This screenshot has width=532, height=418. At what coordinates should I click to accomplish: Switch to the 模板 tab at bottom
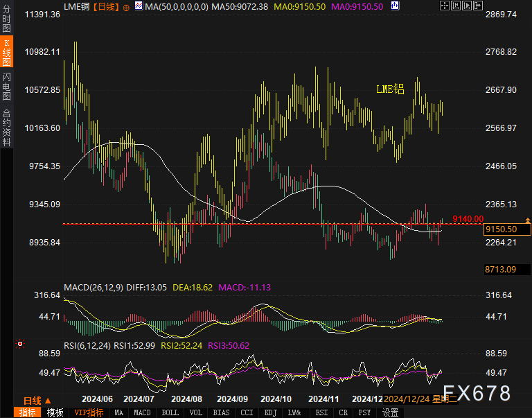55,412
